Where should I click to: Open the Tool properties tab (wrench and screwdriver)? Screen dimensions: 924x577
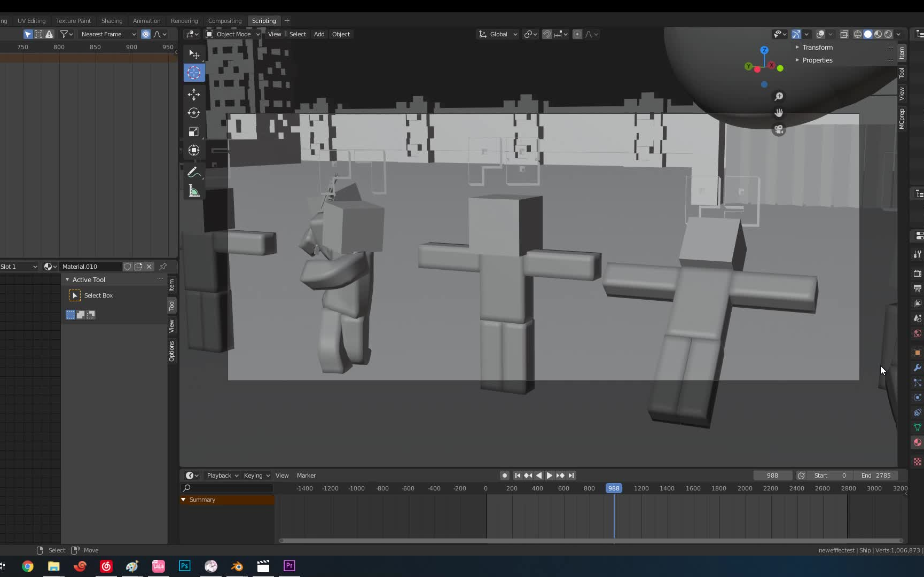[x=918, y=254]
